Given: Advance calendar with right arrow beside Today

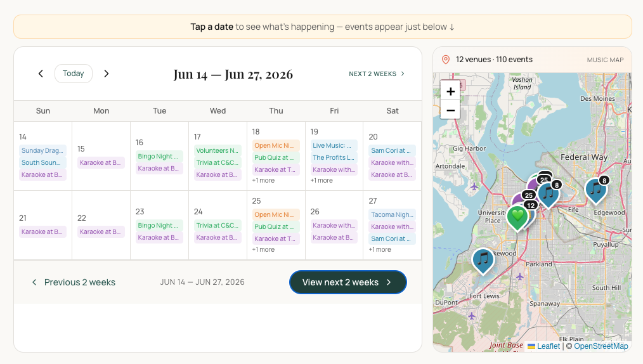Looking at the screenshot, I should point(106,74).
